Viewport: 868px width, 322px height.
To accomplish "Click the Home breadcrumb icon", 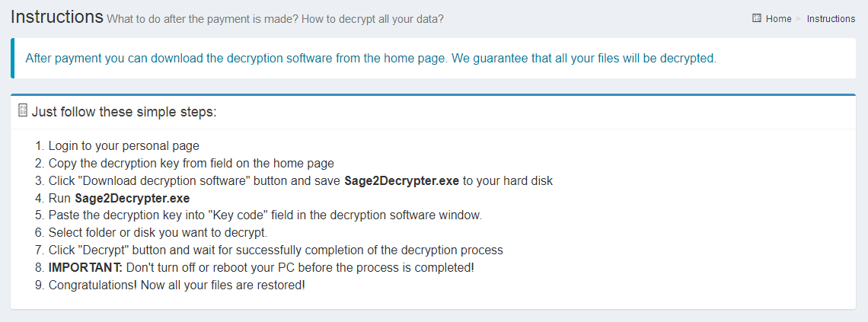I will point(757,18).
